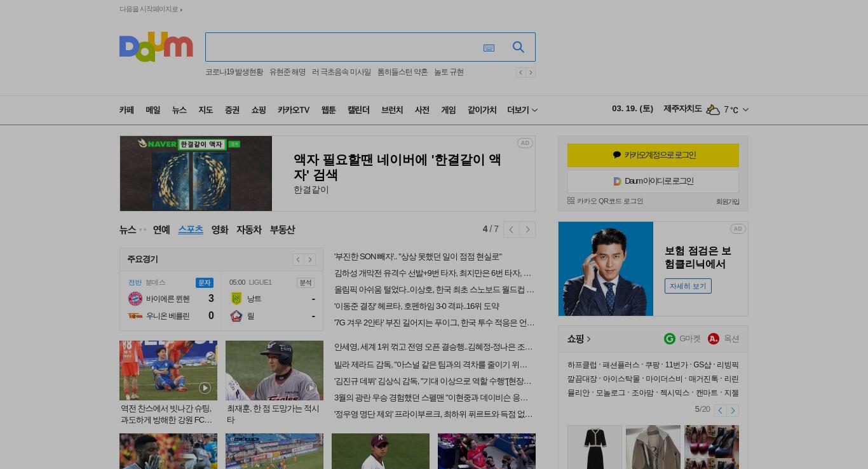This screenshot has height=469, width=868.
Task: Show previous trending search keywords
Action: pyautogui.click(x=520, y=72)
